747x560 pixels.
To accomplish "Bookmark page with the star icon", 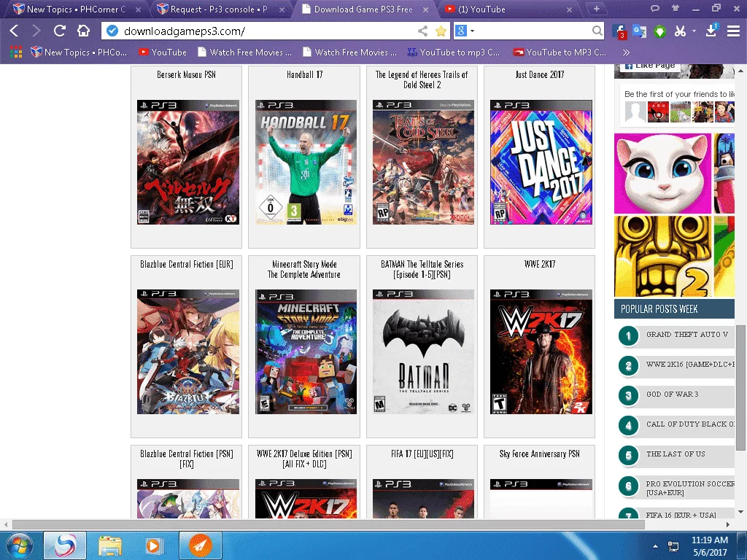I will 441,31.
